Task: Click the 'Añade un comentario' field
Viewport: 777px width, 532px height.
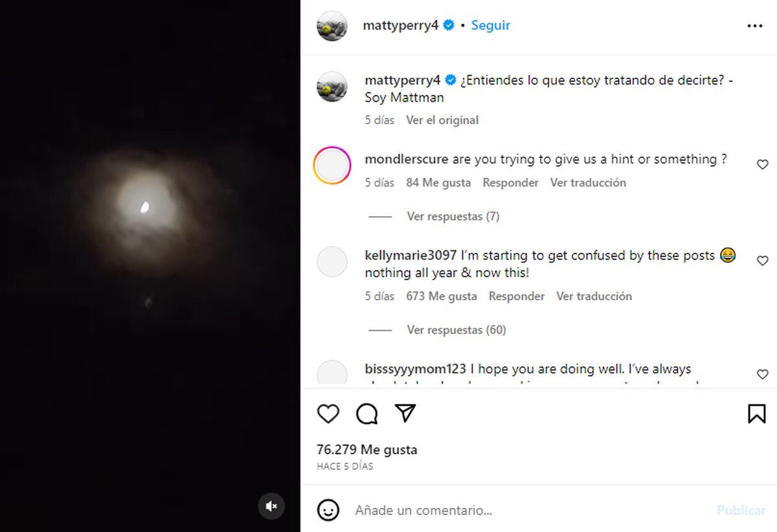Action: (453, 510)
